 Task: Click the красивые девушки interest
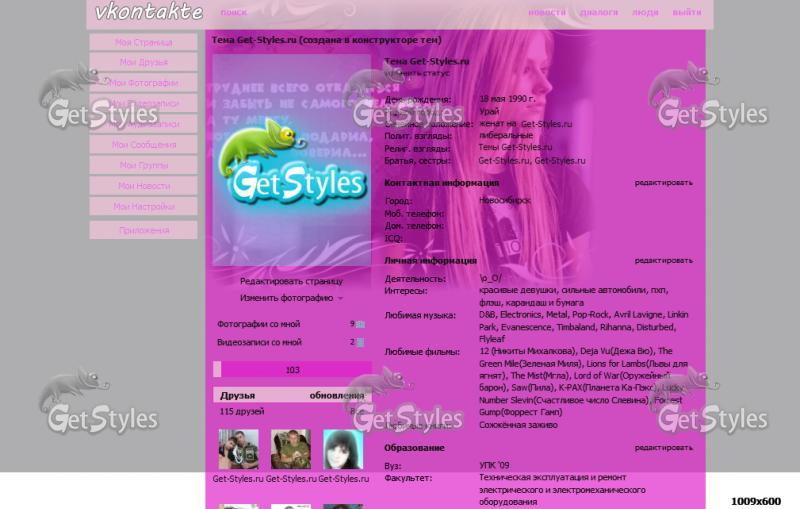click(x=518, y=290)
